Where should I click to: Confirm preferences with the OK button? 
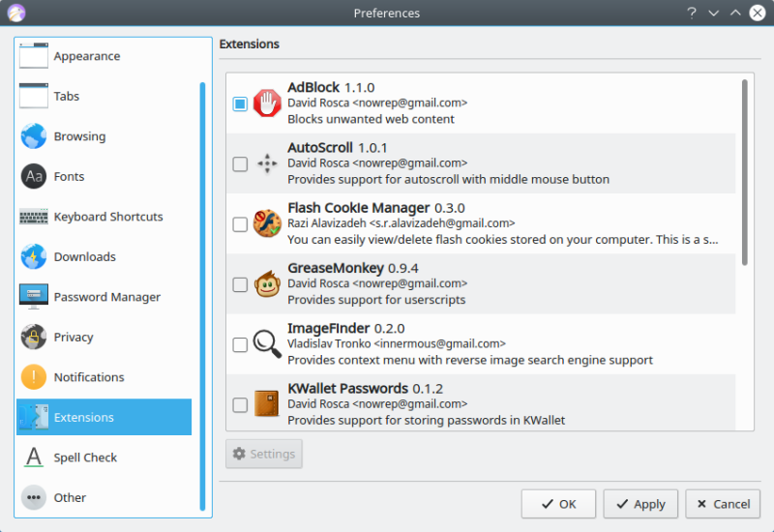pyautogui.click(x=558, y=504)
